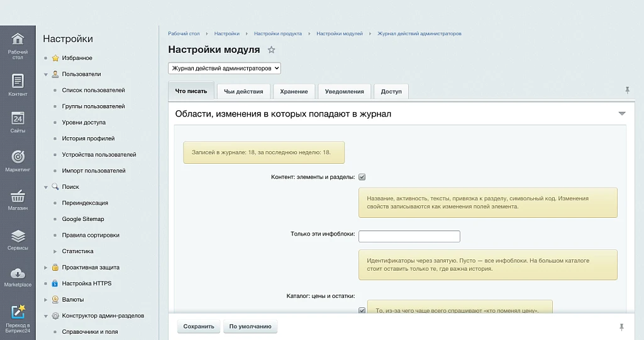644x340 pixels.
Task: Click the pin icon next to the tabs
Action: (x=627, y=90)
